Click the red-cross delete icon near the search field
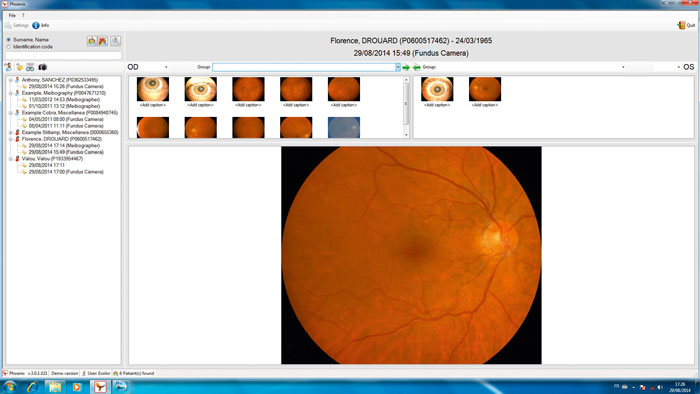Screen dimensions: 700x394 click(103, 41)
